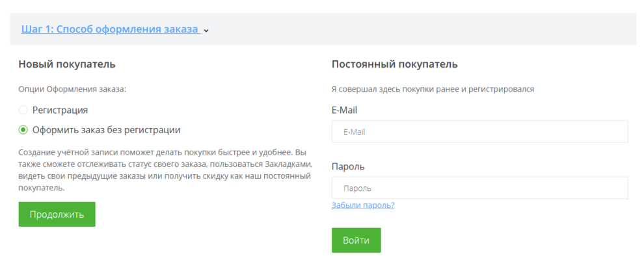Select "Оформить заказ без регистрации" radio option
The width and height of the screenshot is (644, 256).
click(x=23, y=130)
